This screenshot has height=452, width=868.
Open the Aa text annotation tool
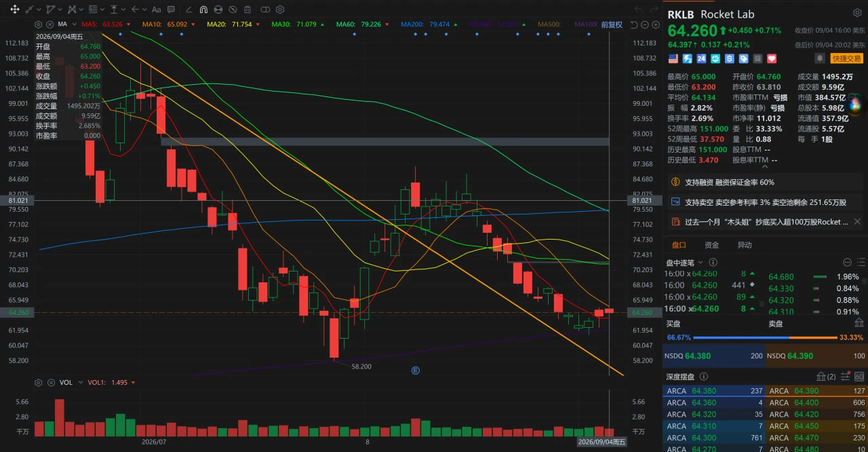click(157, 10)
